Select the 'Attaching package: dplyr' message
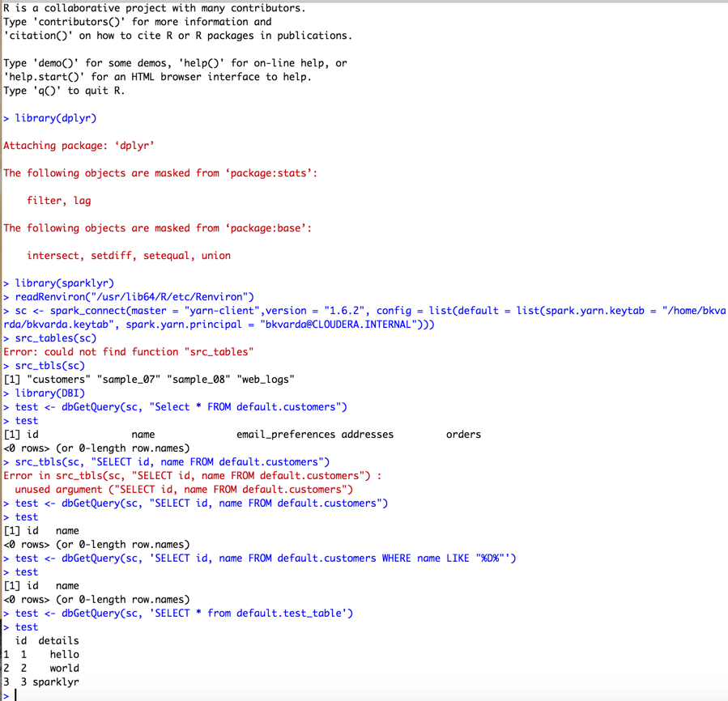The image size is (728, 701). click(x=77, y=145)
